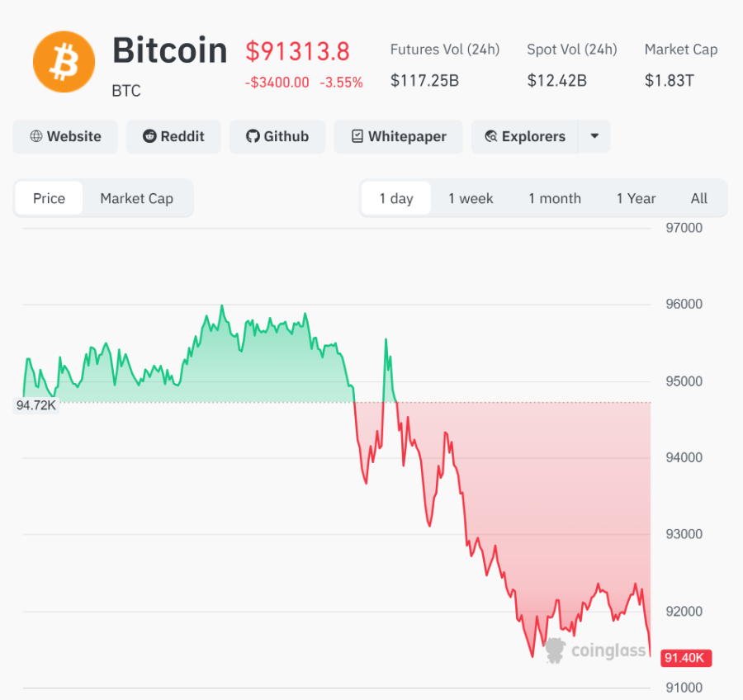Screen dimensions: 743x700
Task: Show the 1 month chart range
Action: point(555,198)
